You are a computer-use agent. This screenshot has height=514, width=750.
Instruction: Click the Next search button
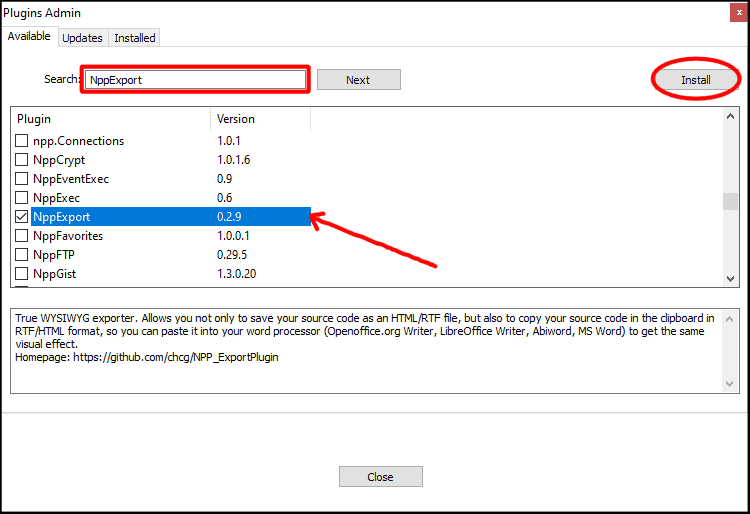coord(359,79)
